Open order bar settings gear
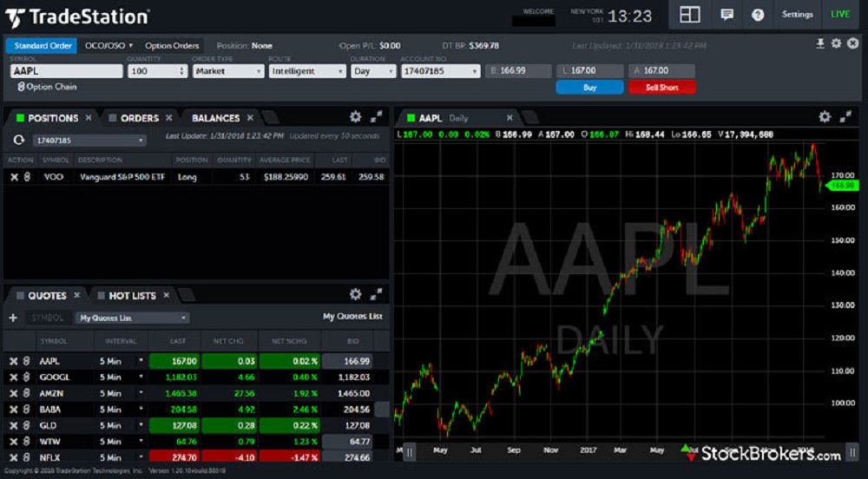 (x=836, y=43)
